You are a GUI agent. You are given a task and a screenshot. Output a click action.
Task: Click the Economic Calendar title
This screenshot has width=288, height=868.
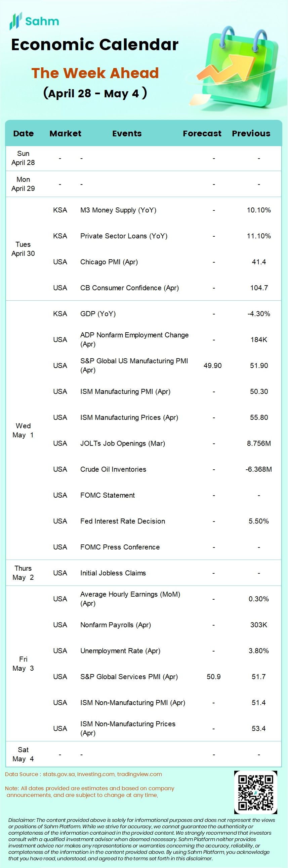pyautogui.click(x=94, y=45)
